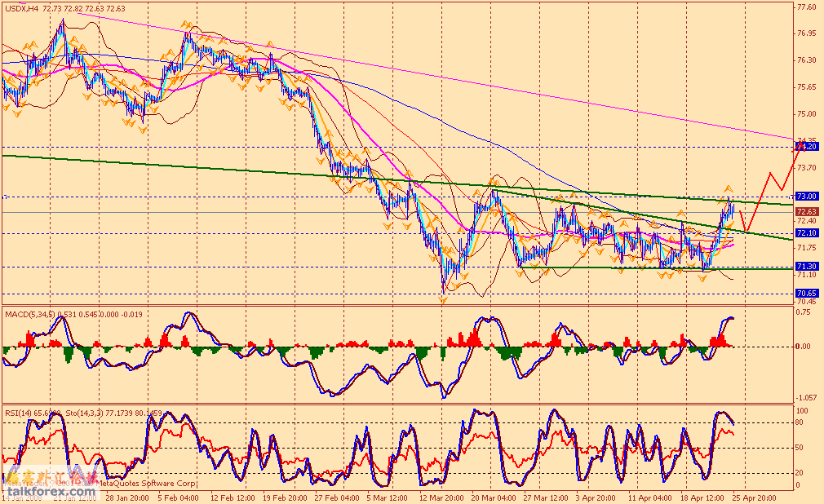Click the 5 Mar 12:00 time label
The width and height of the screenshot is (824, 504).
point(388,497)
